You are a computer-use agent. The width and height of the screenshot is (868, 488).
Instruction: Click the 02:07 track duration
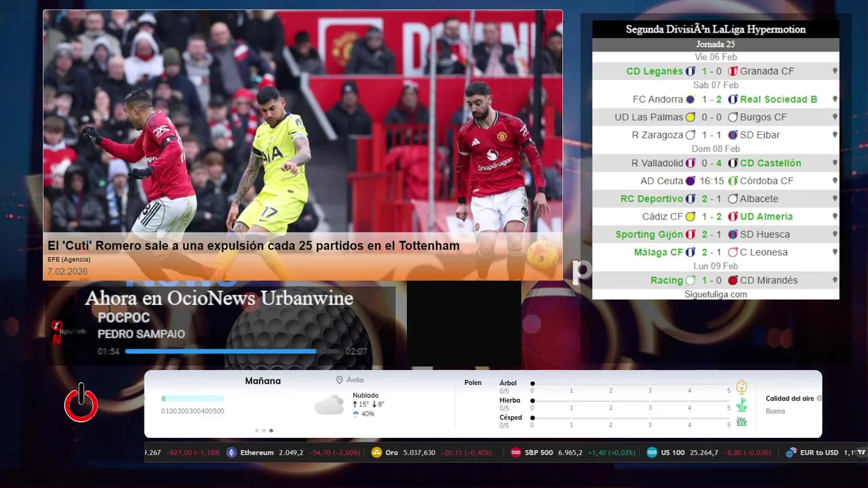click(356, 352)
